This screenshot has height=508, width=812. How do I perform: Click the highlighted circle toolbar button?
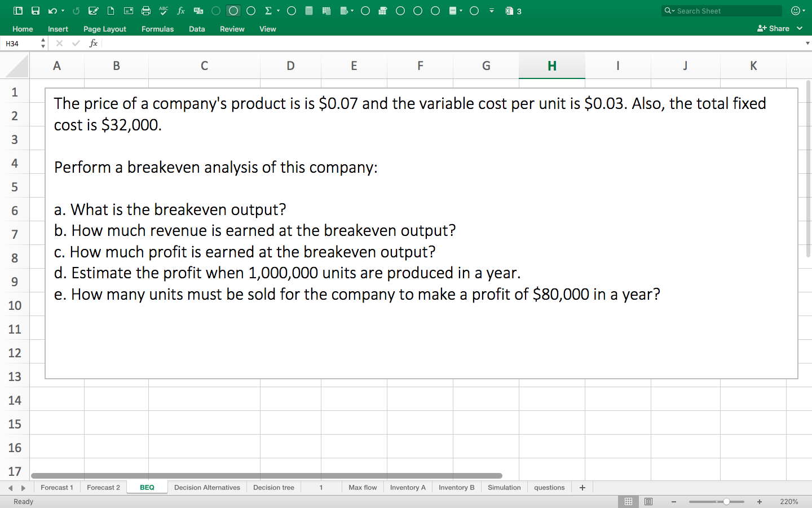tap(233, 11)
